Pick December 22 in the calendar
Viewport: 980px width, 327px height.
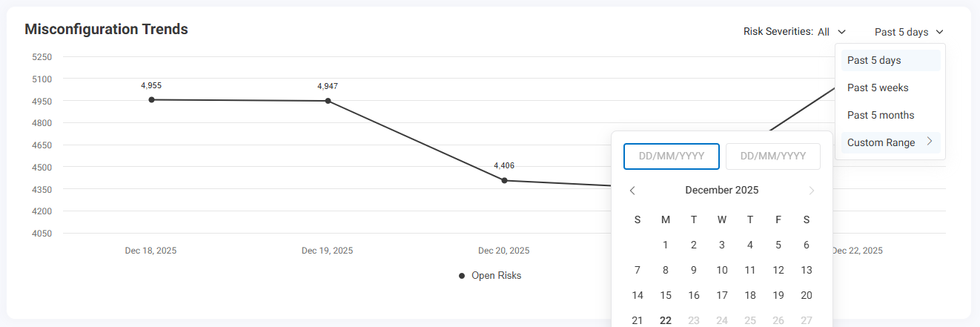pos(666,320)
